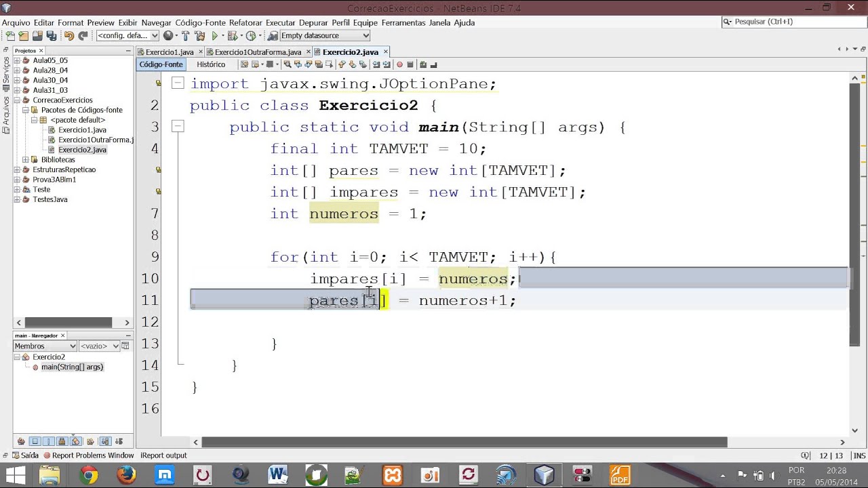
Task: Click the stop macro recording icon
Action: [x=410, y=64]
